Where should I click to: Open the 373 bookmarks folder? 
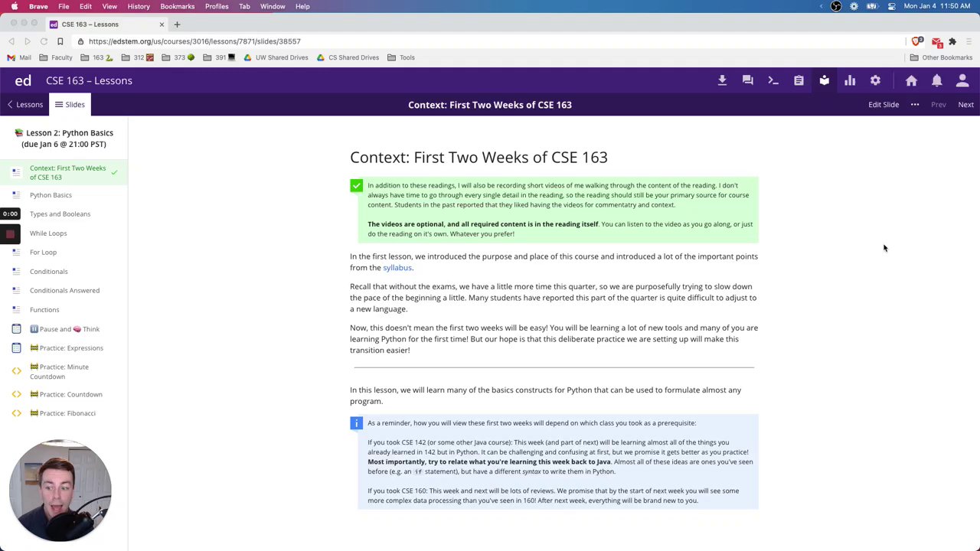(179, 57)
